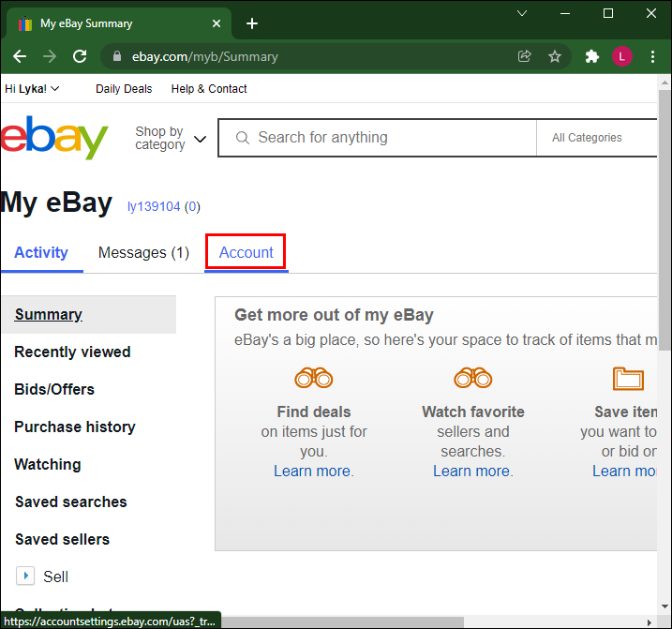
Task: Open Recently viewed in sidebar
Action: pyautogui.click(x=72, y=352)
